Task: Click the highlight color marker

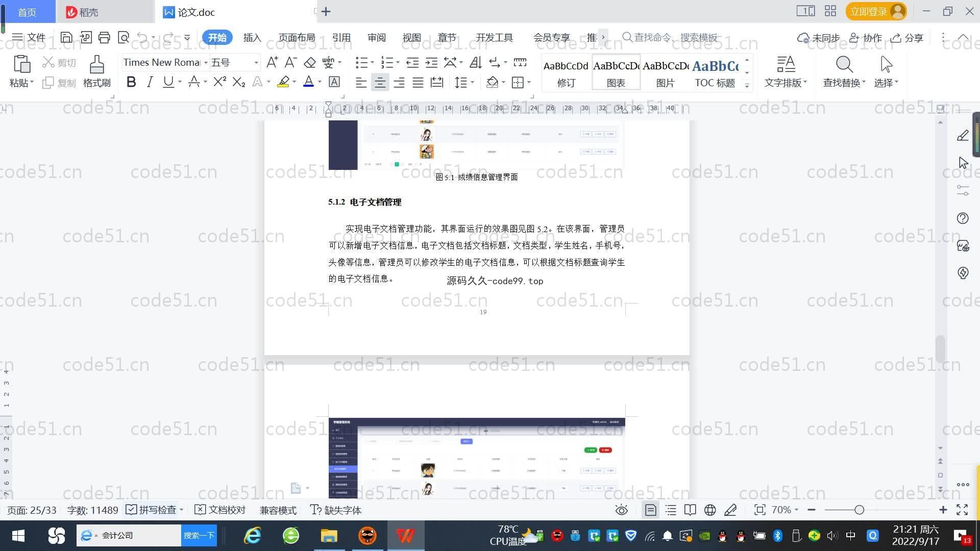Action: coord(283,82)
